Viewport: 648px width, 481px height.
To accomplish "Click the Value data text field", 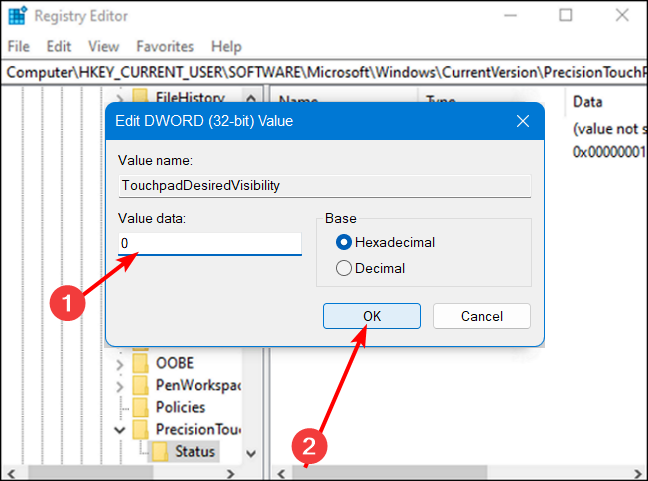I will (209, 243).
